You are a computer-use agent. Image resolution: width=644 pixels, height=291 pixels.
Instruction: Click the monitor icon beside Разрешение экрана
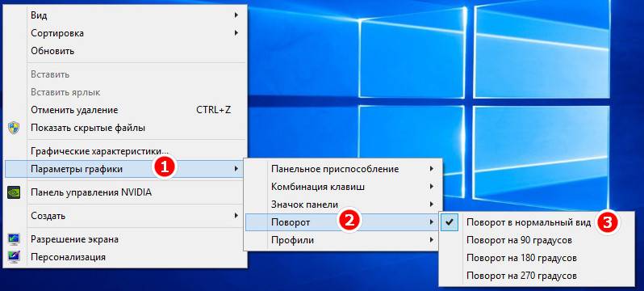coord(14,239)
